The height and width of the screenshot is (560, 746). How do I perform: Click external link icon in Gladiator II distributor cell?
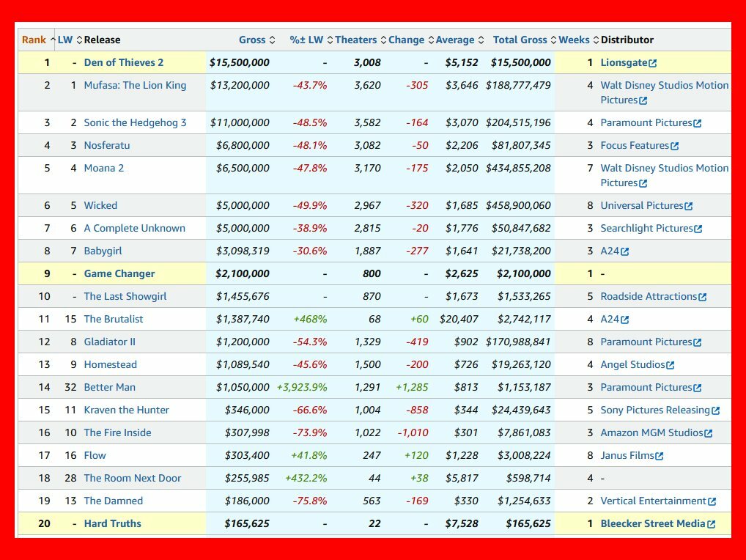pyautogui.click(x=698, y=343)
